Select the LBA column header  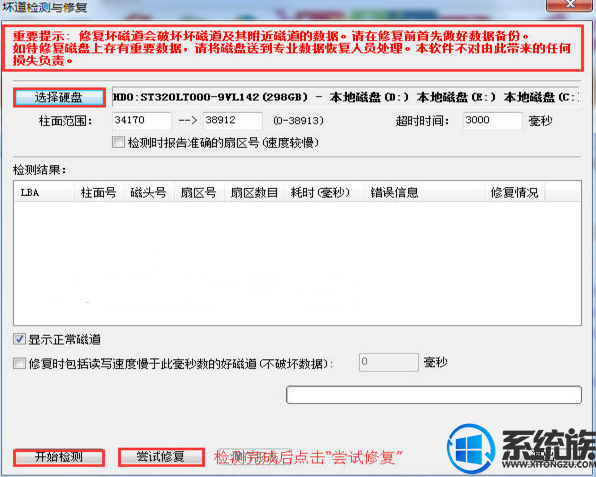click(44, 192)
